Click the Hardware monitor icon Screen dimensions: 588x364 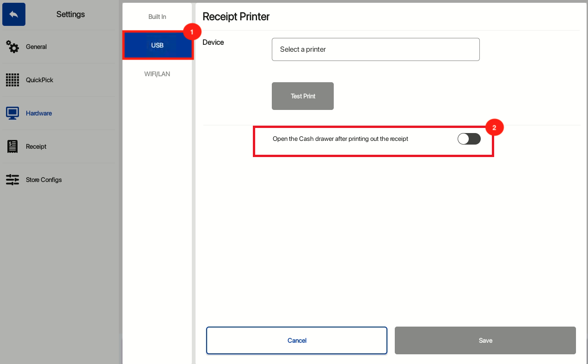point(12,113)
